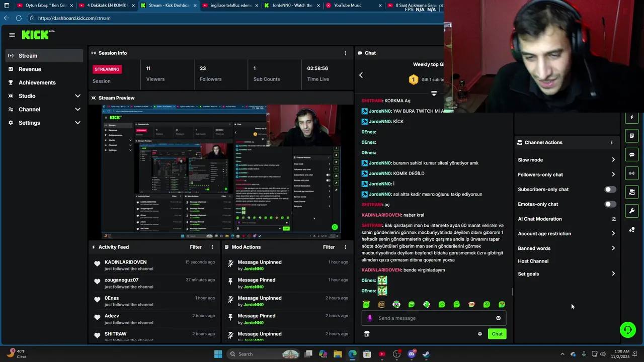Click the camera channel actions sidebar icon
The width and height of the screenshot is (644, 362).
[x=632, y=192]
